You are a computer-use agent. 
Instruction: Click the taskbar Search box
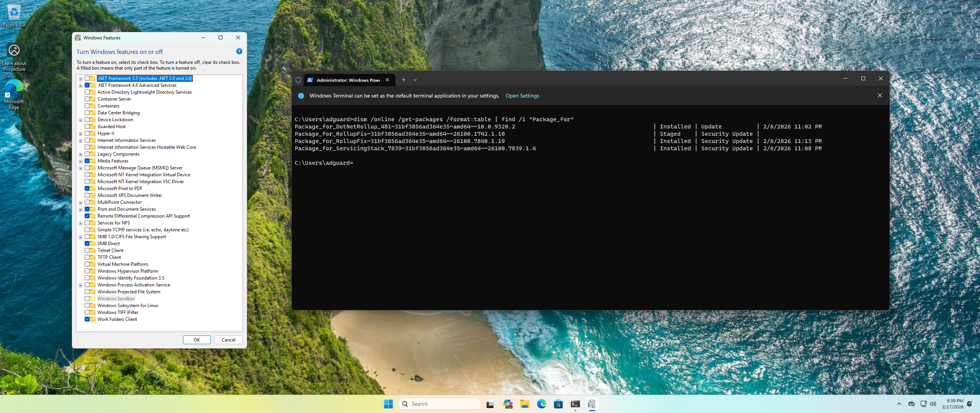coord(440,404)
